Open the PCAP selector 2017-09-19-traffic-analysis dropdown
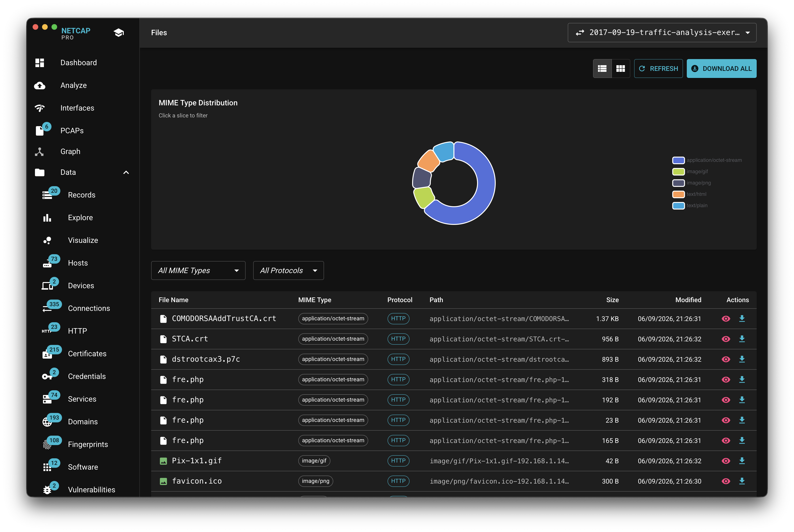The width and height of the screenshot is (794, 532). (662, 33)
